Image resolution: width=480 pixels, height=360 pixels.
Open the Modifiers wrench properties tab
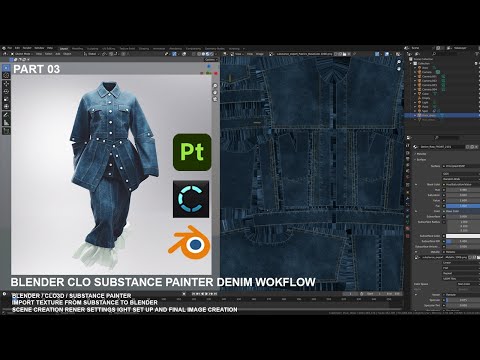coord(408,198)
